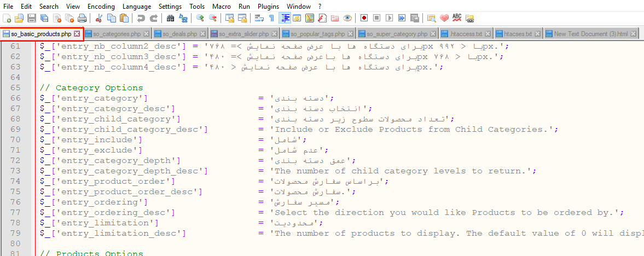
Task: Click the New file toolbar icon
Action: click(x=7, y=18)
